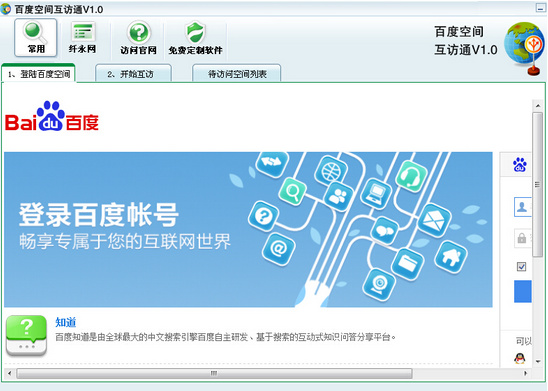Click the title bar app icon

tap(6, 9)
